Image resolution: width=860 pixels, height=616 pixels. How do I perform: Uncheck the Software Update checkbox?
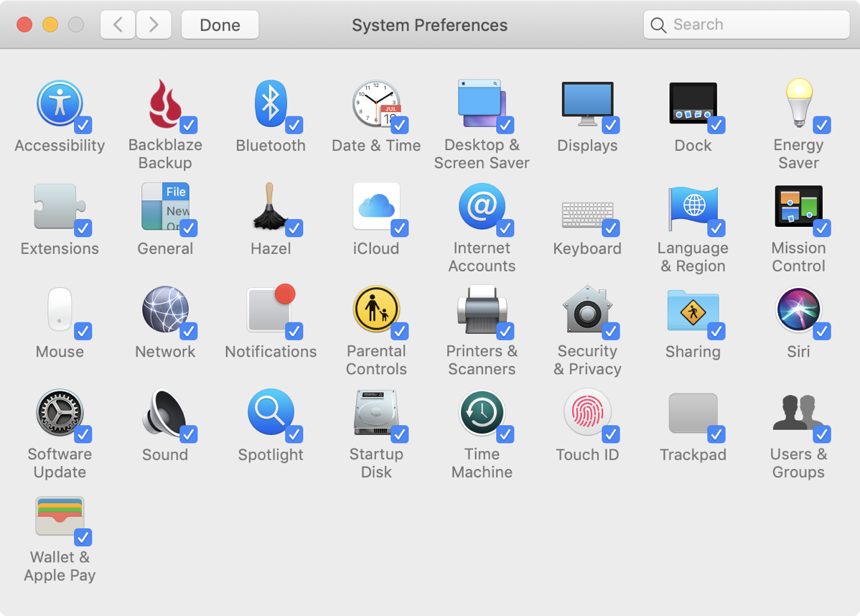[x=83, y=434]
